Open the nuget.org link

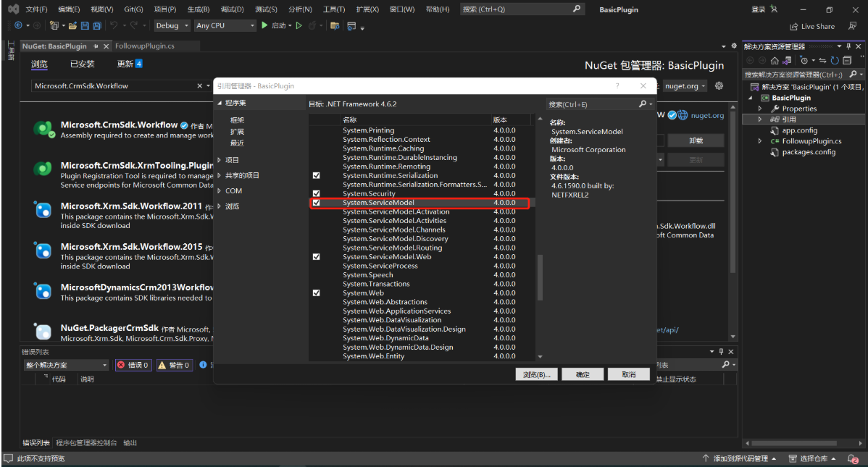(707, 116)
